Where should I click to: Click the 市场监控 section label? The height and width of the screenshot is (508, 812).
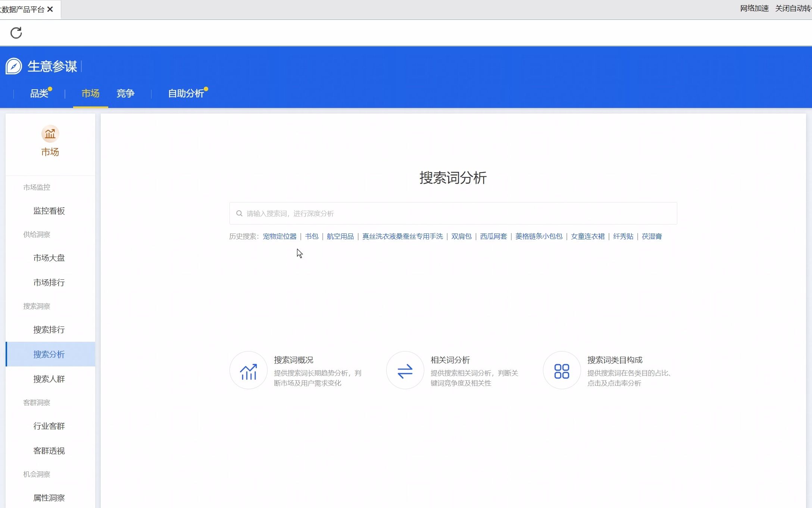pyautogui.click(x=37, y=187)
